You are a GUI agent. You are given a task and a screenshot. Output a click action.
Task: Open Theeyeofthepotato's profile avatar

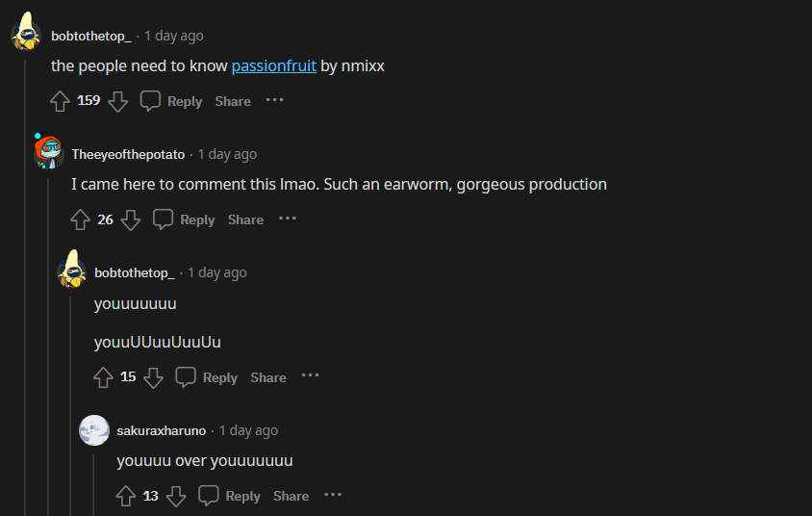click(x=48, y=153)
